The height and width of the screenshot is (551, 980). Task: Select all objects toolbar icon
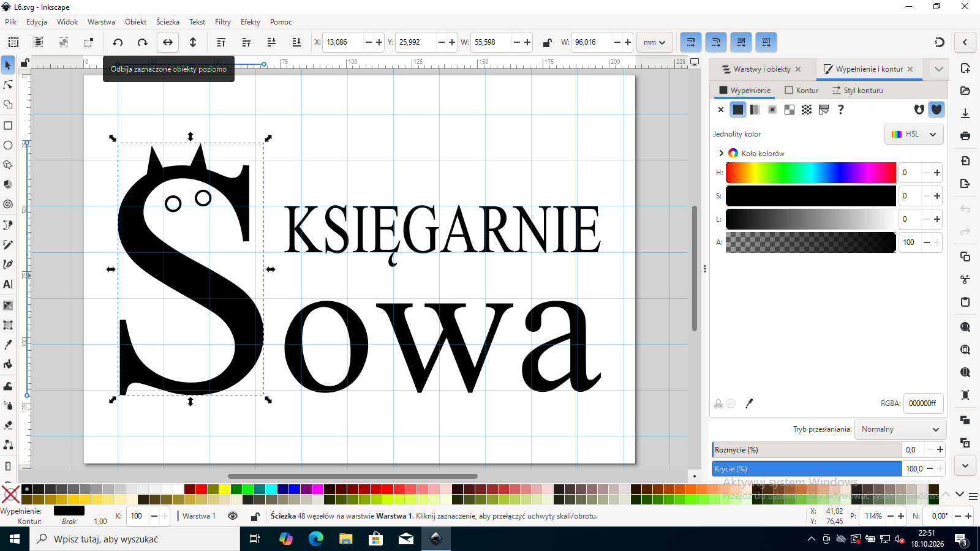[x=13, y=42]
